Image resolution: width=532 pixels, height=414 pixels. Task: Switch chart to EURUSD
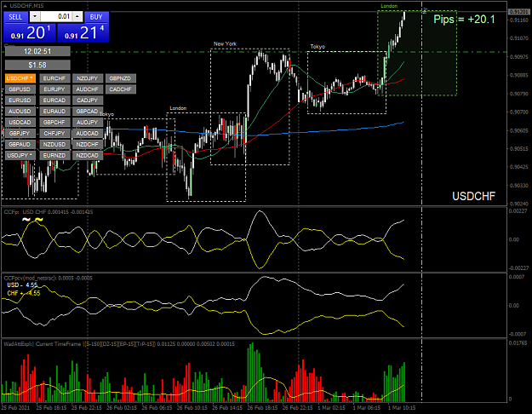coord(20,101)
